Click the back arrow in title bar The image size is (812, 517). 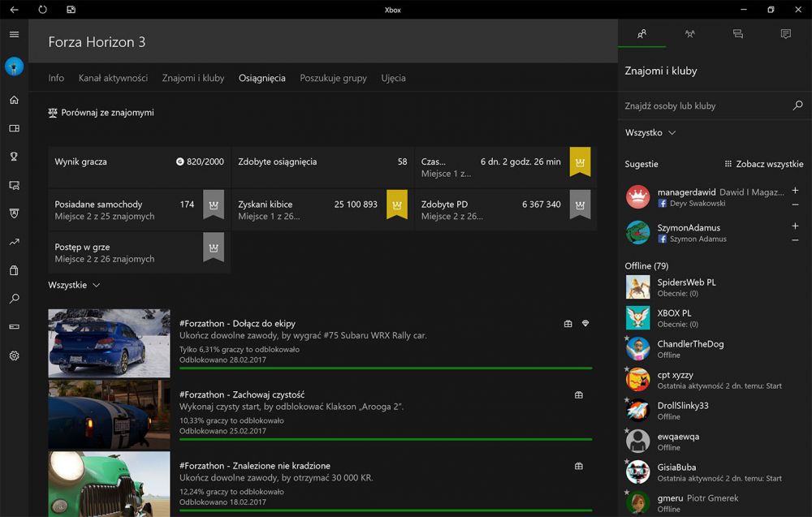coord(14,9)
